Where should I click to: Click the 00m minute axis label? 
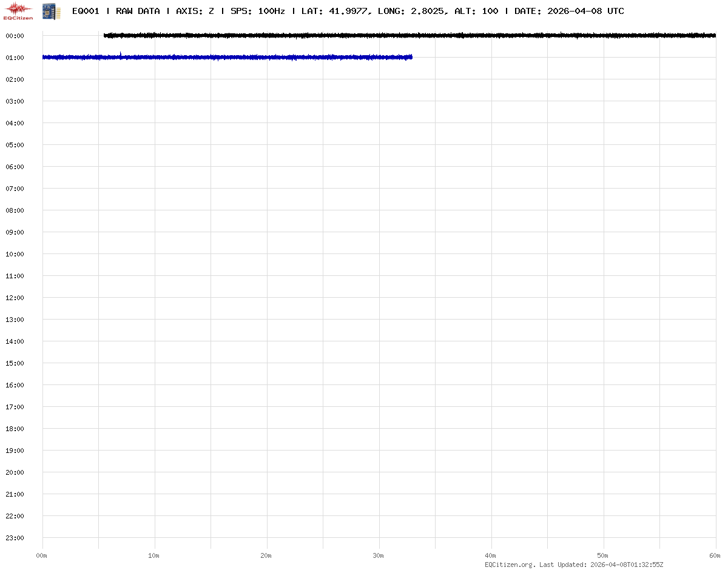(x=42, y=555)
